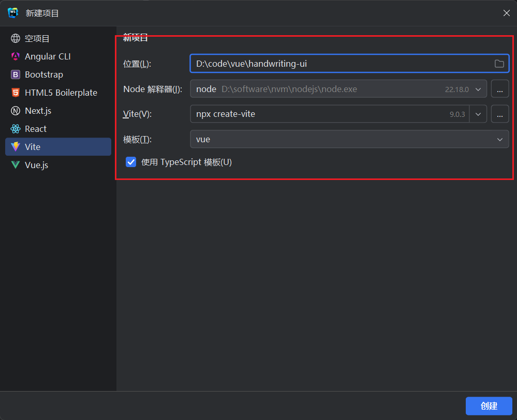This screenshot has height=420, width=517.
Task: Click the WebStorm logo in title bar
Action: (13, 13)
